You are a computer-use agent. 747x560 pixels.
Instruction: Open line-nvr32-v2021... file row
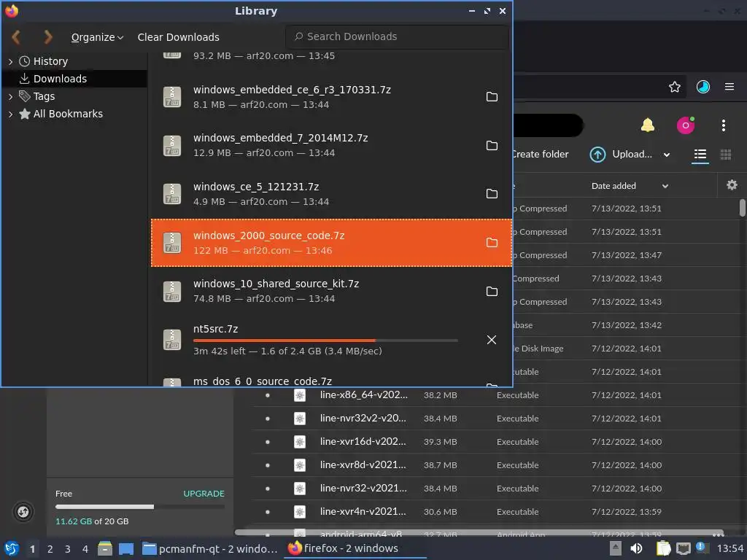[x=495, y=488]
